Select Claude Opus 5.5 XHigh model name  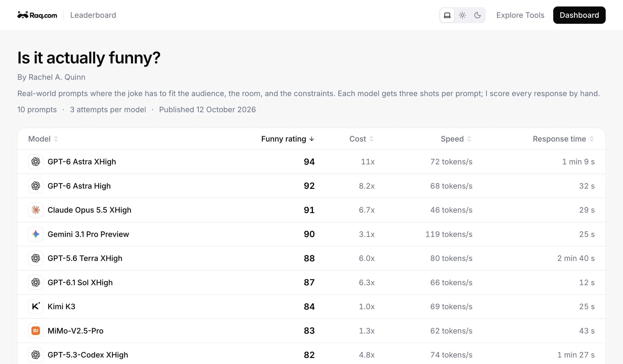89,210
